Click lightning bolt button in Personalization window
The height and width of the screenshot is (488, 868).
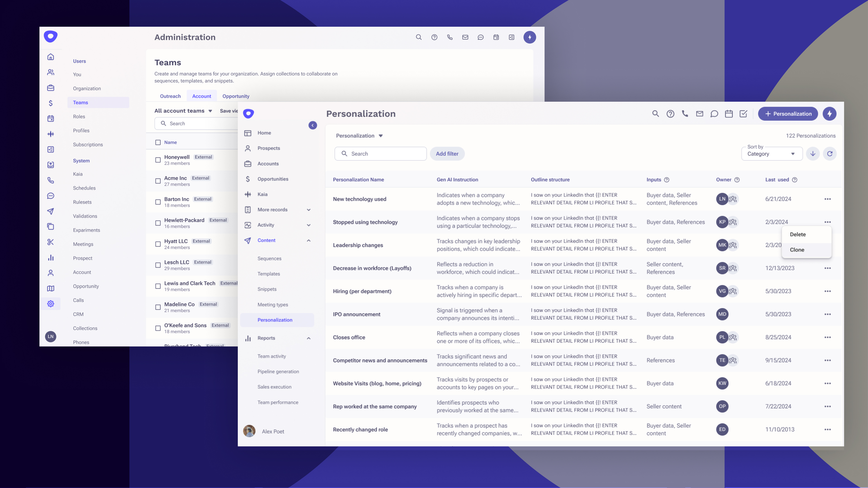coord(830,114)
